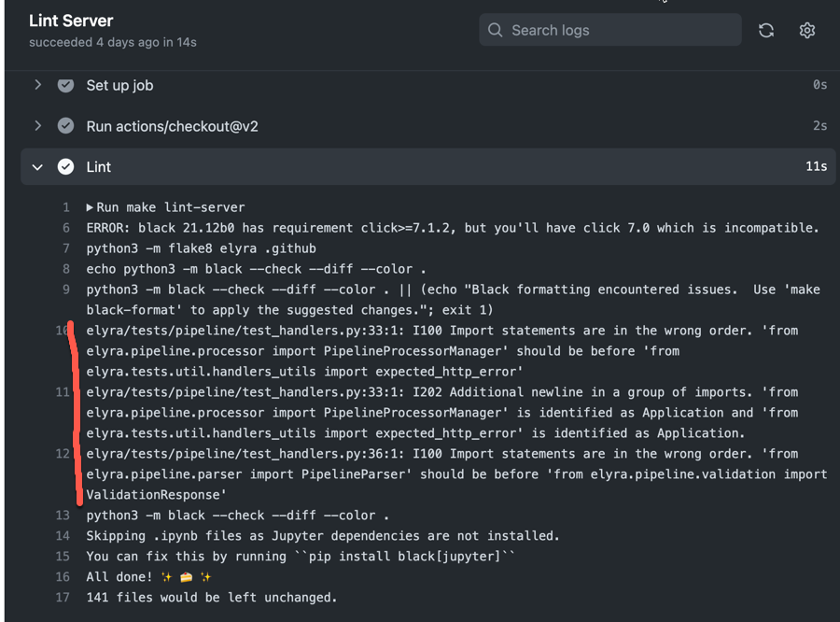Expand the Set up job step
Image resolution: width=840 pixels, height=622 pixels.
tap(37, 85)
